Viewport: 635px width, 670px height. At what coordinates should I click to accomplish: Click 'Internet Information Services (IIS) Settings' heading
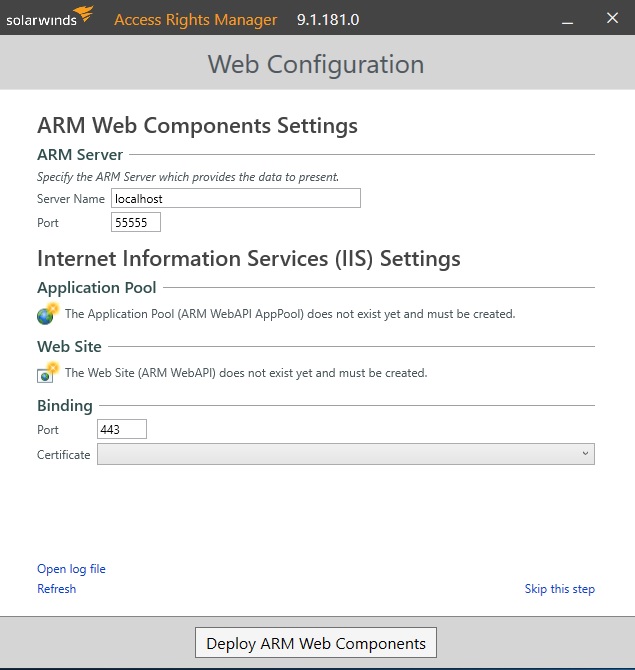point(249,259)
